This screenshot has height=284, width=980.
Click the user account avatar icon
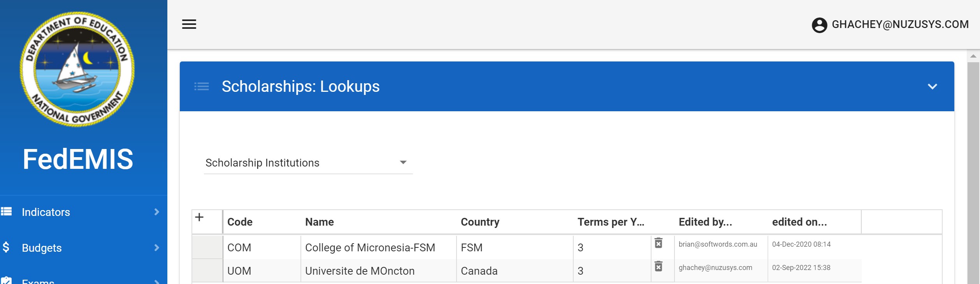click(819, 25)
